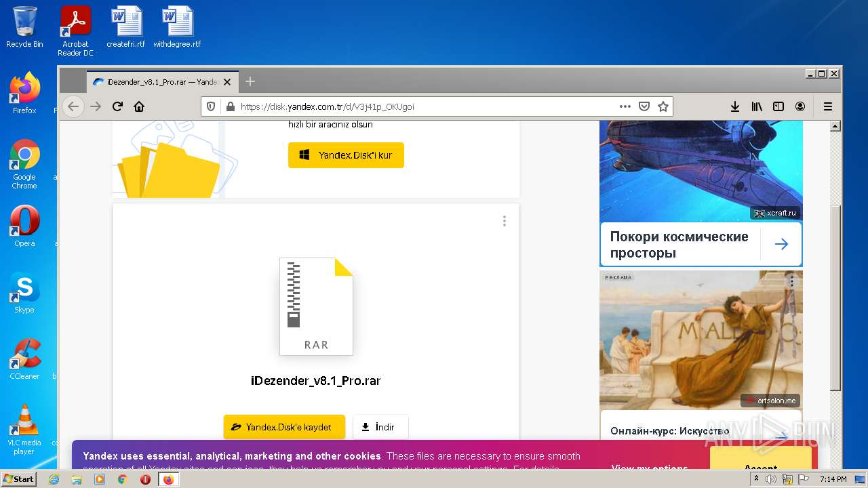Open Acrobat Reader DC desktop shortcut
The height and width of the screenshot is (488, 868).
pyautogui.click(x=75, y=32)
